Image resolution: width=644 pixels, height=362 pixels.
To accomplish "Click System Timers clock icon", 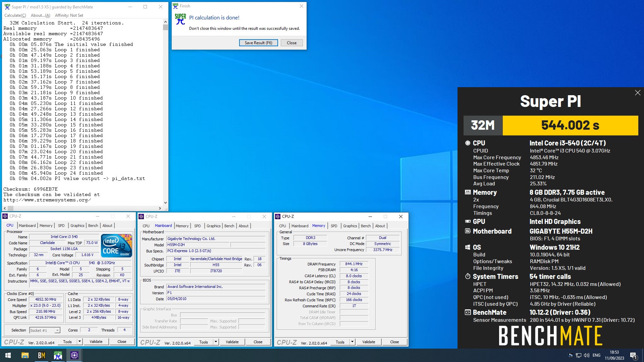I will [x=468, y=277].
